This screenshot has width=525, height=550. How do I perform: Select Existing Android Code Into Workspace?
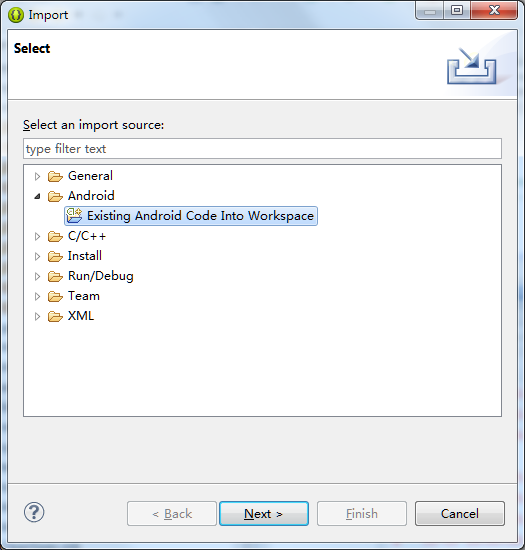click(x=191, y=216)
